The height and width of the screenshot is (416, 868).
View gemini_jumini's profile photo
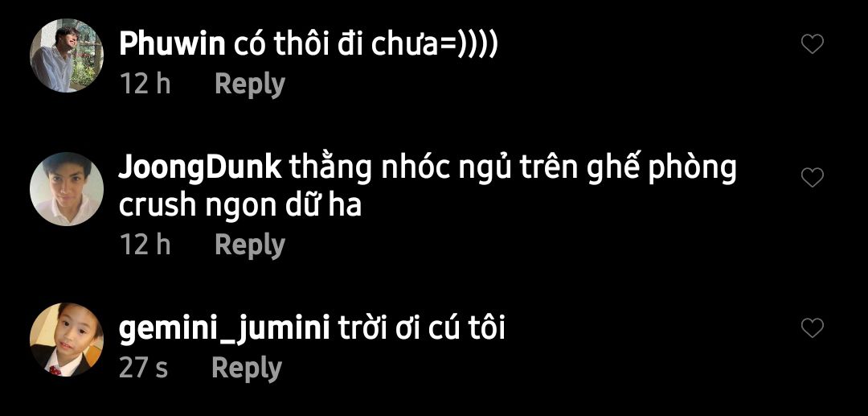pyautogui.click(x=67, y=340)
